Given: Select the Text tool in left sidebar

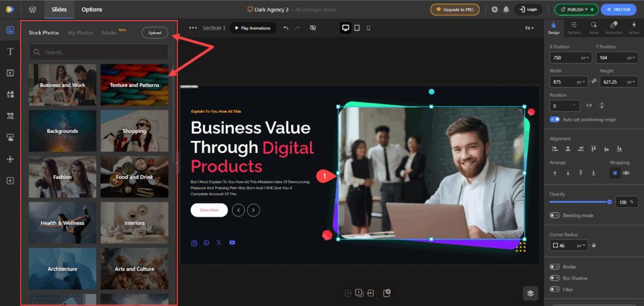Looking at the screenshot, I should pos(10,52).
